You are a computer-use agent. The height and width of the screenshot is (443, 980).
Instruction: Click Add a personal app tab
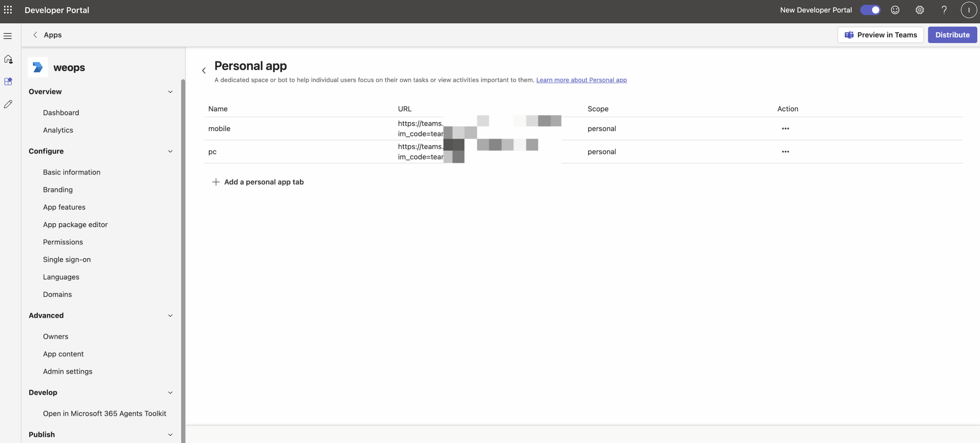(258, 182)
